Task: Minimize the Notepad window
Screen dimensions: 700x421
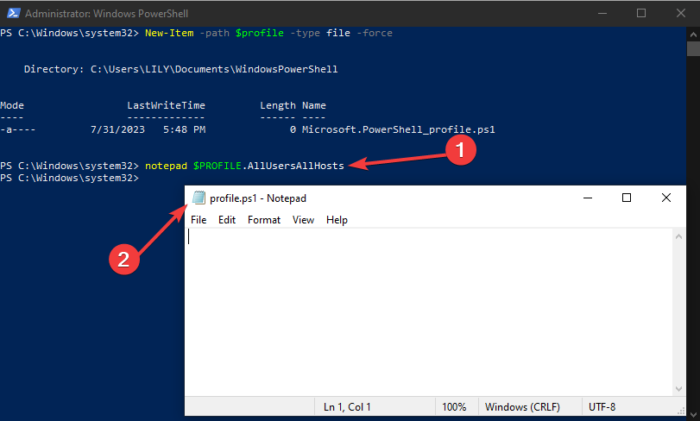Action: pyautogui.click(x=588, y=198)
